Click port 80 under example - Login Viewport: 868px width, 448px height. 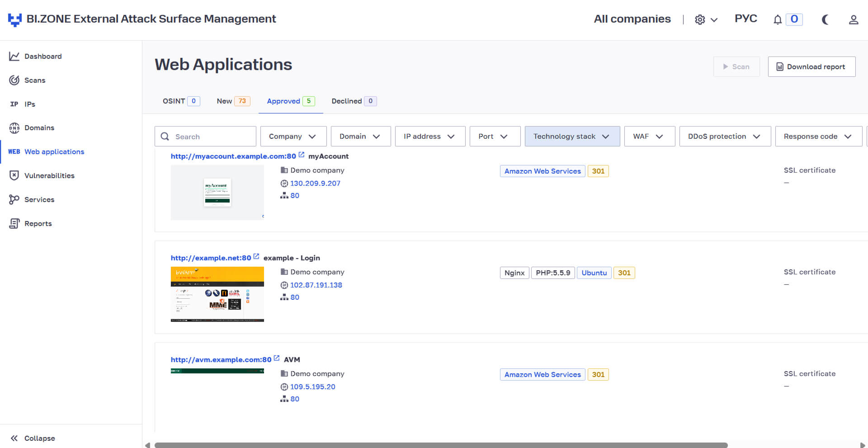(x=295, y=297)
